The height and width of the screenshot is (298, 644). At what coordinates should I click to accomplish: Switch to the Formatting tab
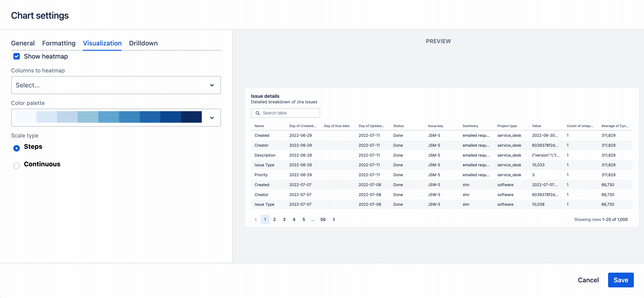[59, 43]
